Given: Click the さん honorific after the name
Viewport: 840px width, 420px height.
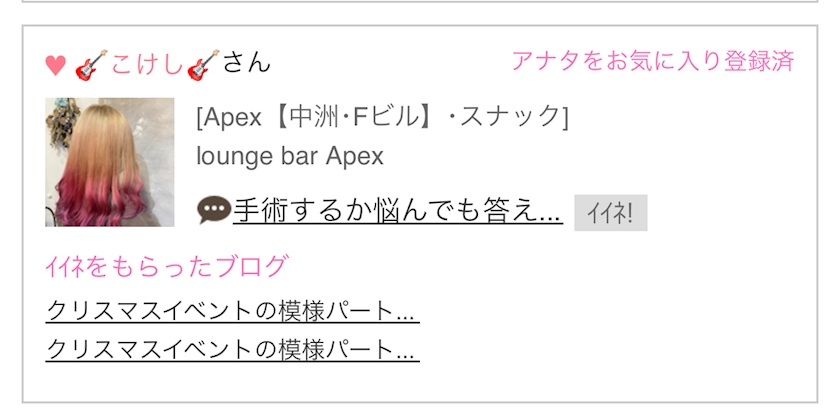Looking at the screenshot, I should (x=246, y=63).
